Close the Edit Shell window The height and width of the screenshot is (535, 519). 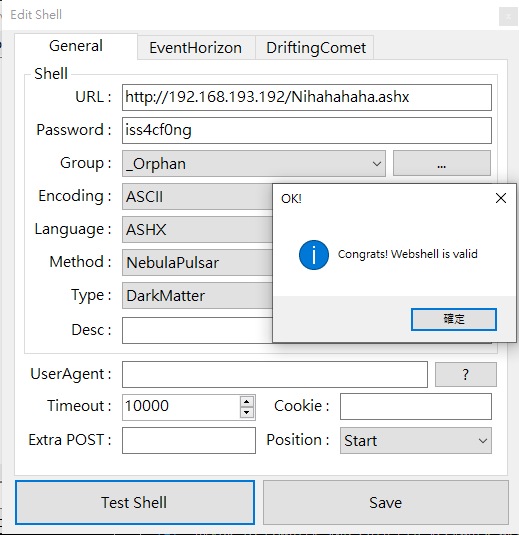point(508,16)
